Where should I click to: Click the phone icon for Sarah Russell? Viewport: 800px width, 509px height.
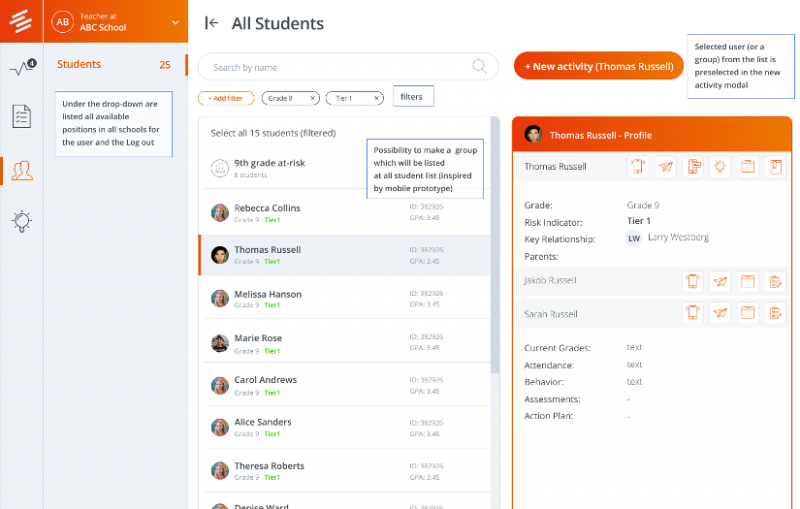[692, 313]
